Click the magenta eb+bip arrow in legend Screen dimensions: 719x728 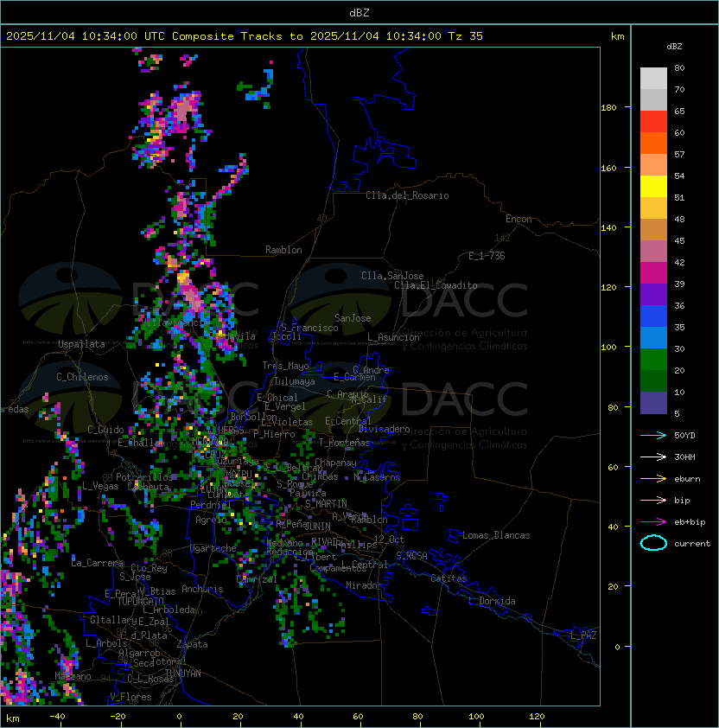[653, 522]
